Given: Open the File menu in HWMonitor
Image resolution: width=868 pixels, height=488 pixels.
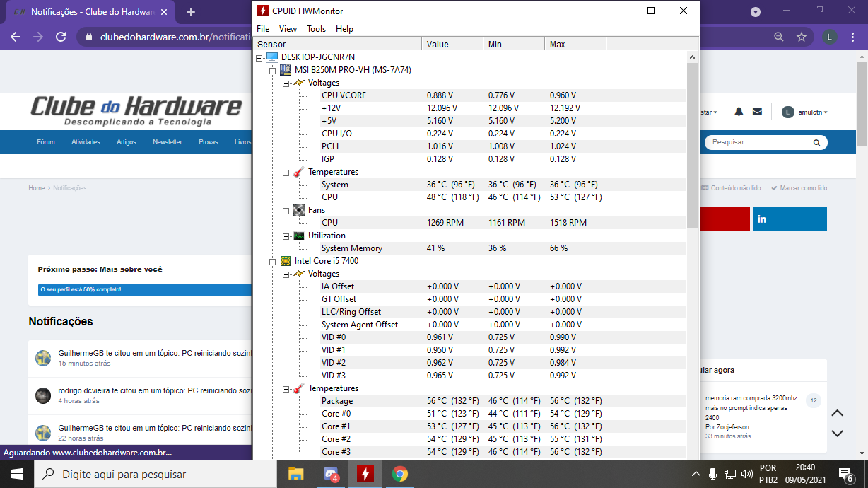Looking at the screenshot, I should [x=263, y=29].
